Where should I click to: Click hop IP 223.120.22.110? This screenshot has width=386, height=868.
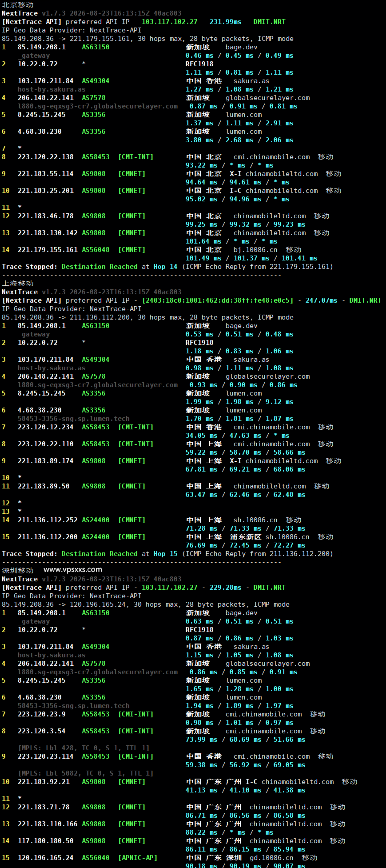point(46,444)
